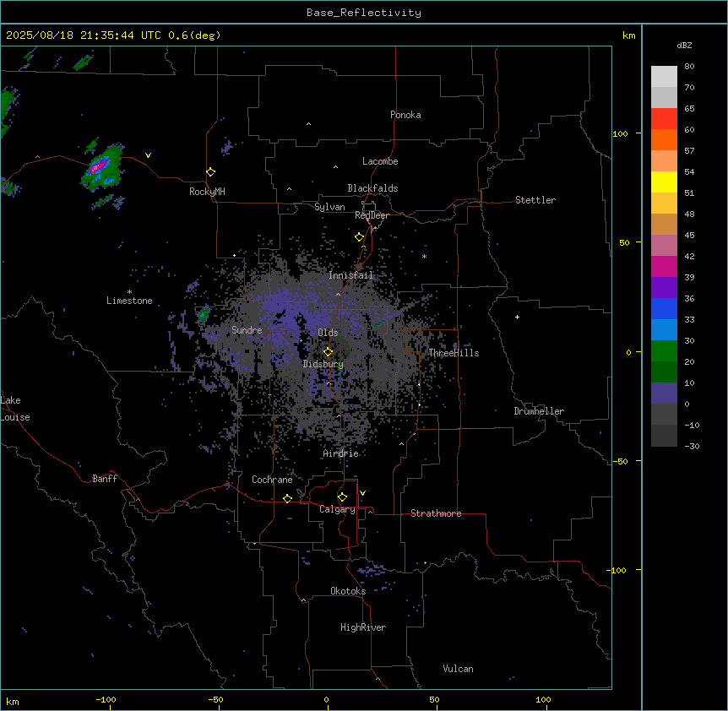Viewport: 728px width, 711px height.
Task: Select the yellow diamond marker above Calgary label
Action: click(x=342, y=497)
